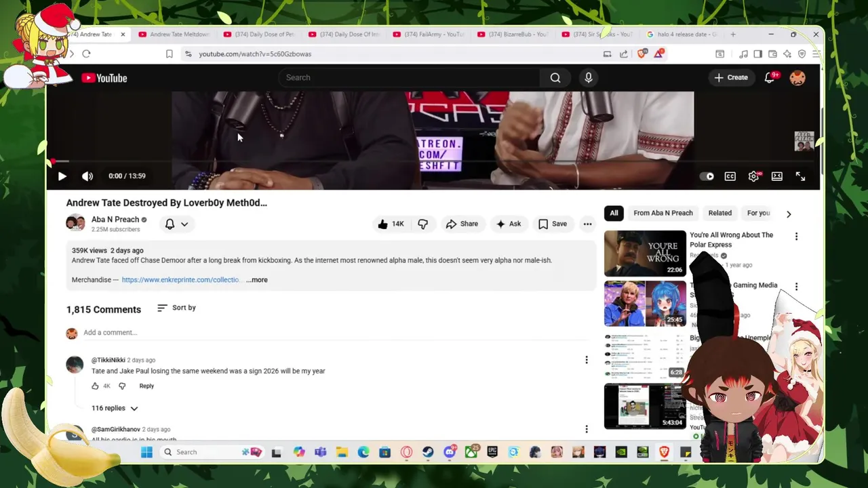Switch to theater mode view

(x=777, y=176)
